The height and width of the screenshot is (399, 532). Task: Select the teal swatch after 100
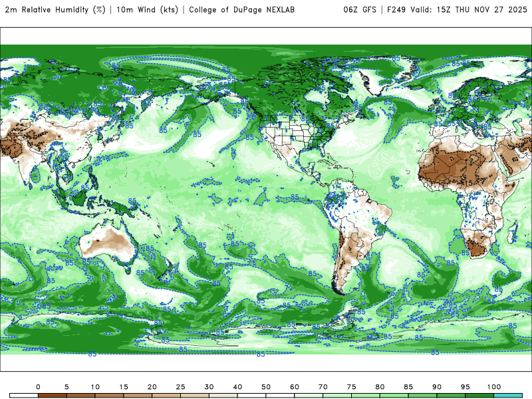(x=508, y=396)
